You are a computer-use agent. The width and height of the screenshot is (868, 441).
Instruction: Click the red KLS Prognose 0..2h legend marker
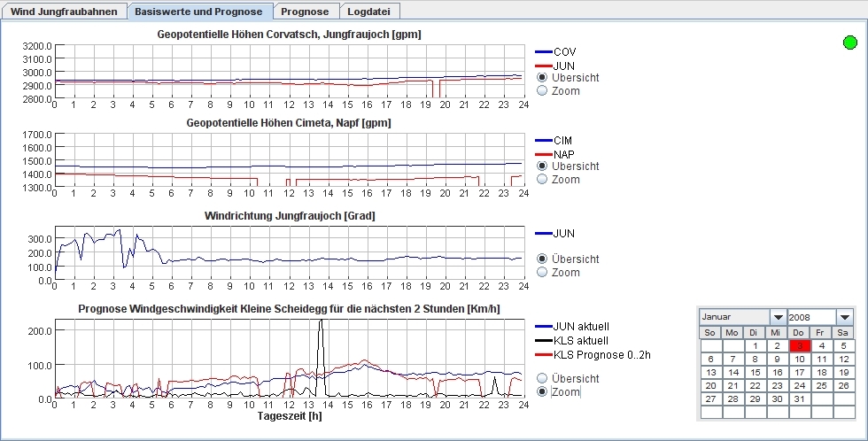[x=543, y=355]
